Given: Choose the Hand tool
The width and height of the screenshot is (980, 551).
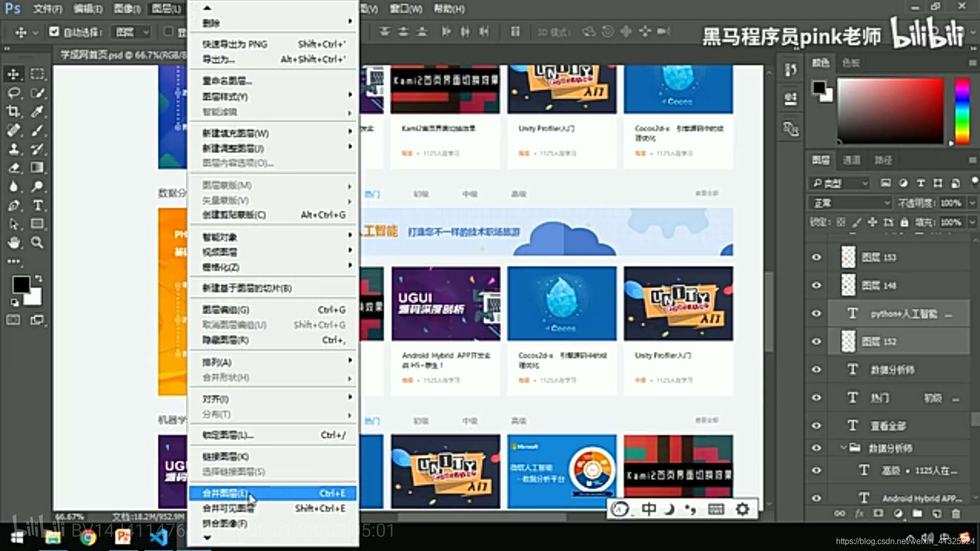Looking at the screenshot, I should [x=14, y=242].
